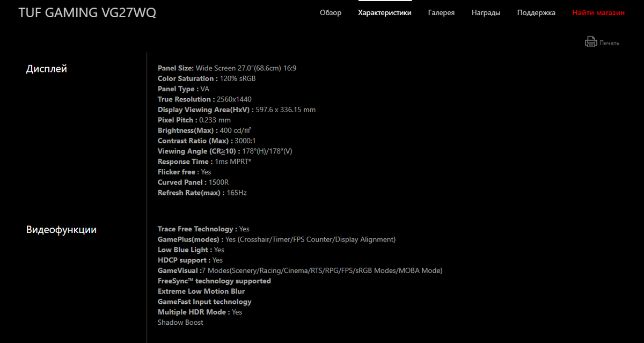Click the Brightness(Max) 400 cd/㎡ line

(x=205, y=130)
